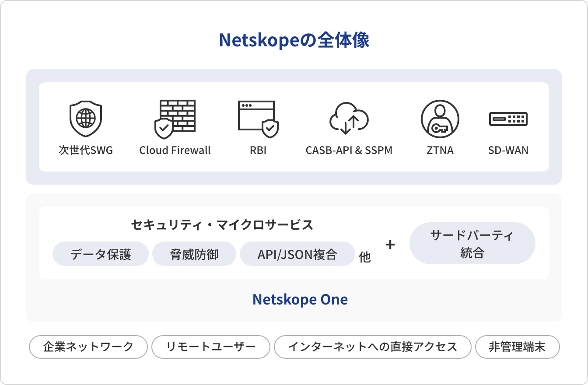Click the ZTNA text label
588x385 pixels.
pos(440,150)
